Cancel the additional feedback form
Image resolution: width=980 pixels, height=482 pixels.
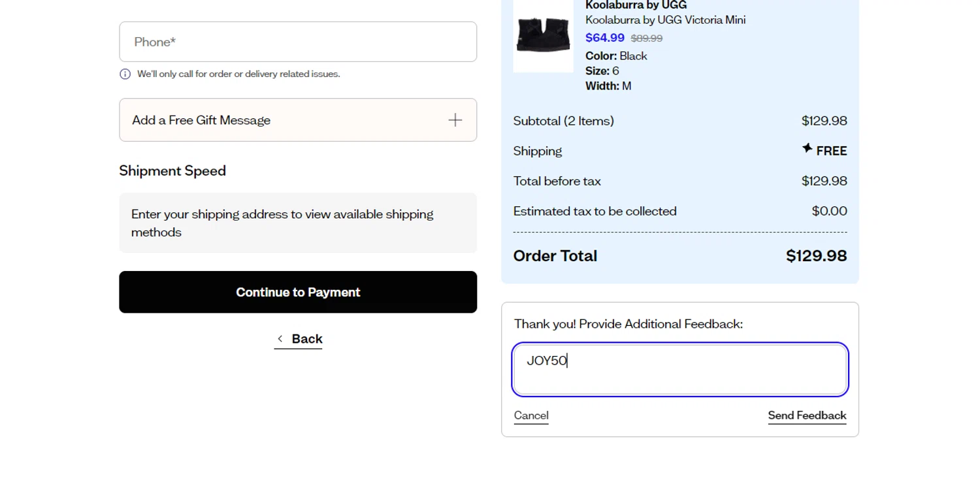[x=531, y=415]
